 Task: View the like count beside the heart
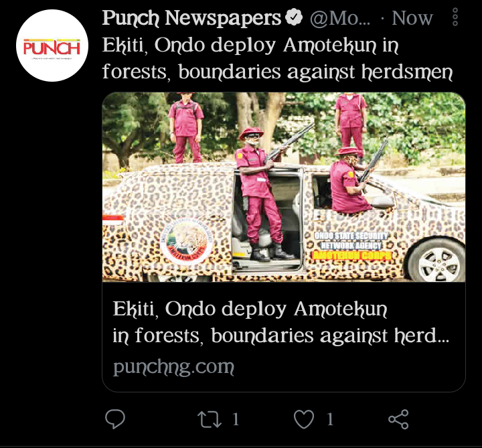coord(330,419)
